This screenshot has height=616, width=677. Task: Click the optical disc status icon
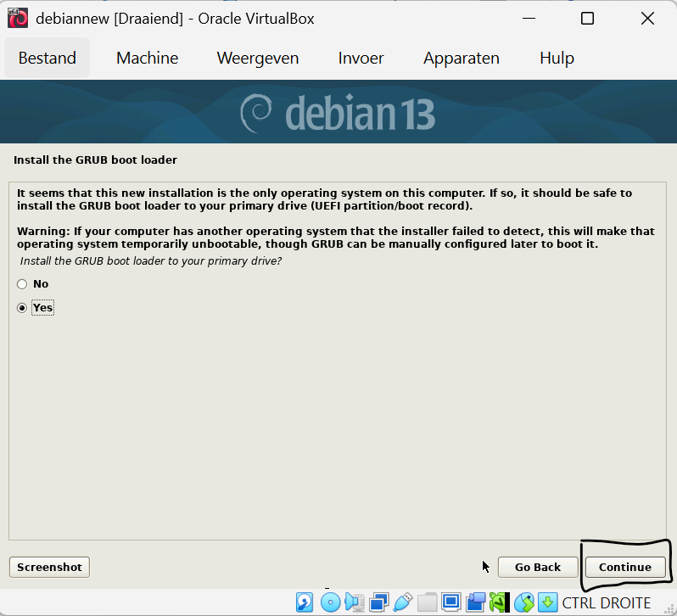[x=331, y=602]
